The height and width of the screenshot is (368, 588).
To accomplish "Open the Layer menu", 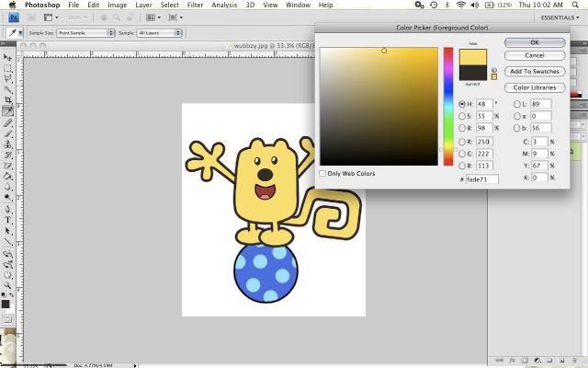I will pos(143,5).
